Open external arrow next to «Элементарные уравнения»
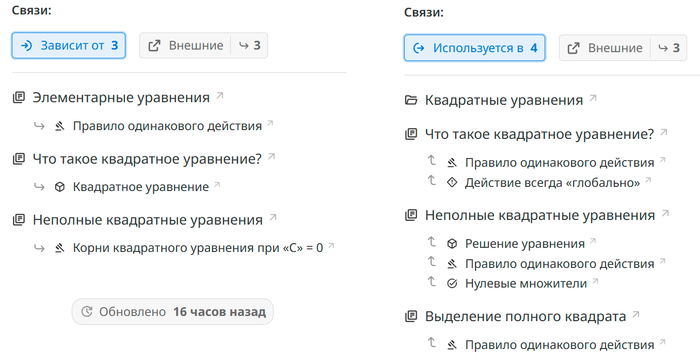This screenshot has height=364, width=700. tap(220, 95)
